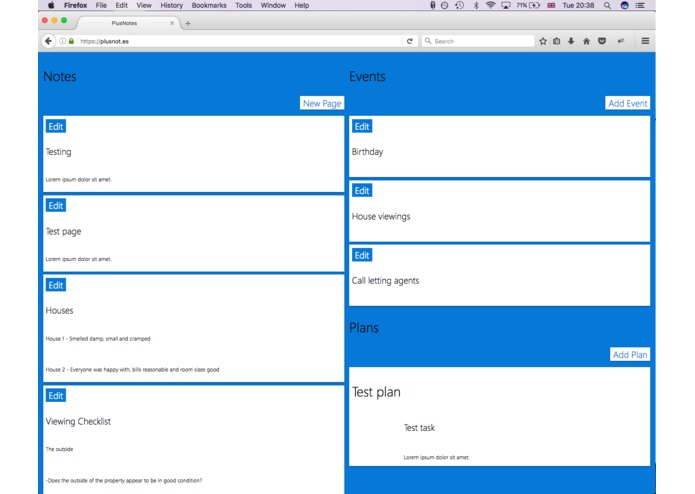Image resolution: width=695 pixels, height=494 pixels.
Task: Click the Add Plan button
Action: coord(630,354)
